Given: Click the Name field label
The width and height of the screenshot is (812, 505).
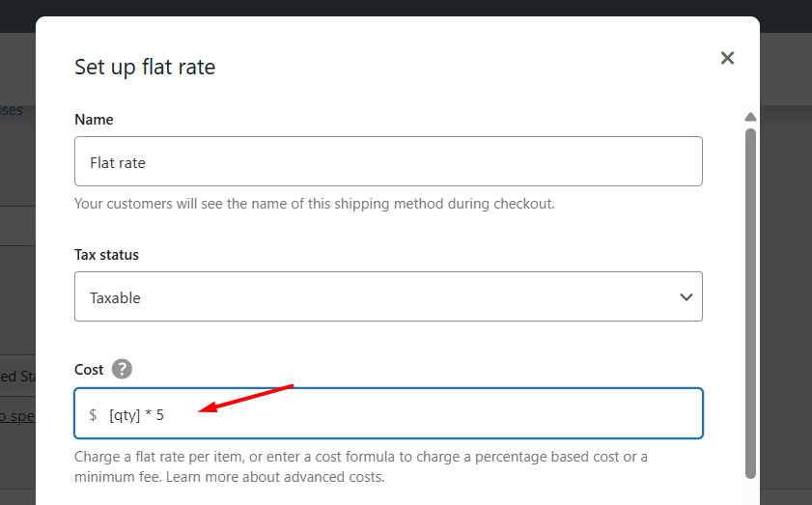Looking at the screenshot, I should pyautogui.click(x=94, y=120).
